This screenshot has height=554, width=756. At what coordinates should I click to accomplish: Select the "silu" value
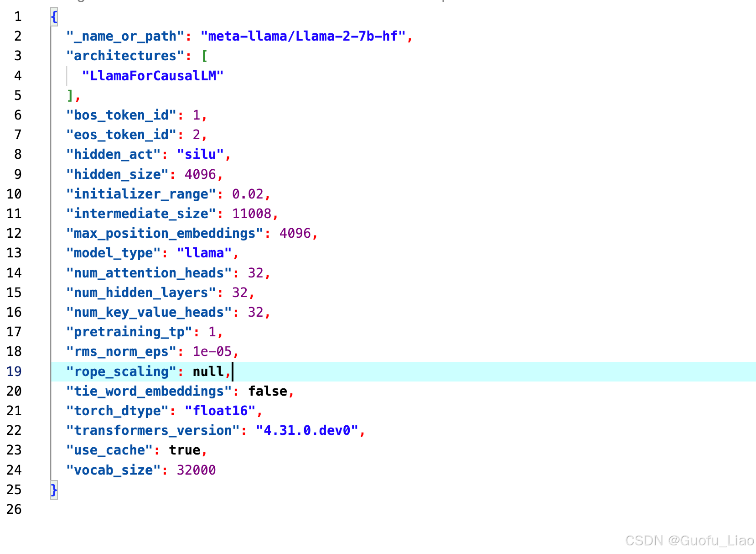pos(200,154)
